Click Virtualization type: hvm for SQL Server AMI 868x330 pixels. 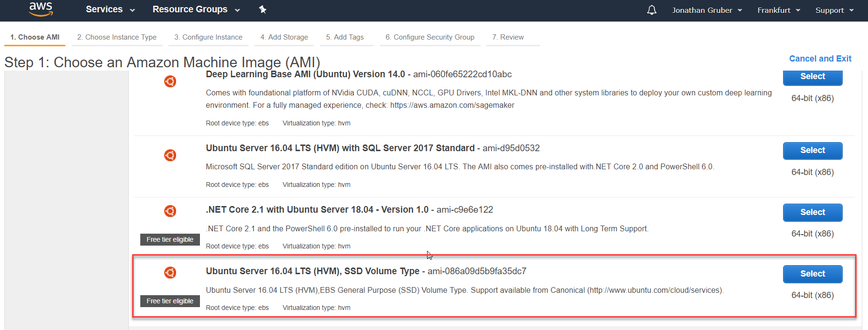pyautogui.click(x=316, y=185)
